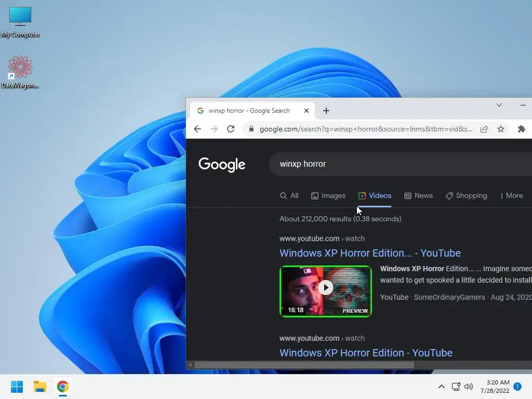Click the padlock site info icon
The image size is (532, 399).
(251, 129)
